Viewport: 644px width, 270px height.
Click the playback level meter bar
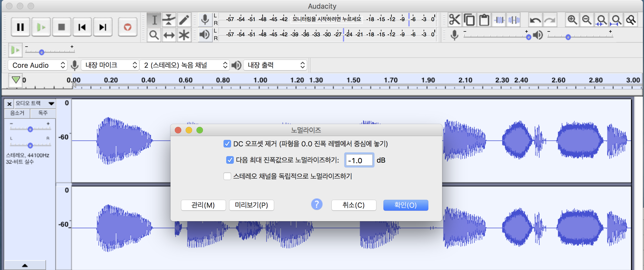click(x=327, y=34)
